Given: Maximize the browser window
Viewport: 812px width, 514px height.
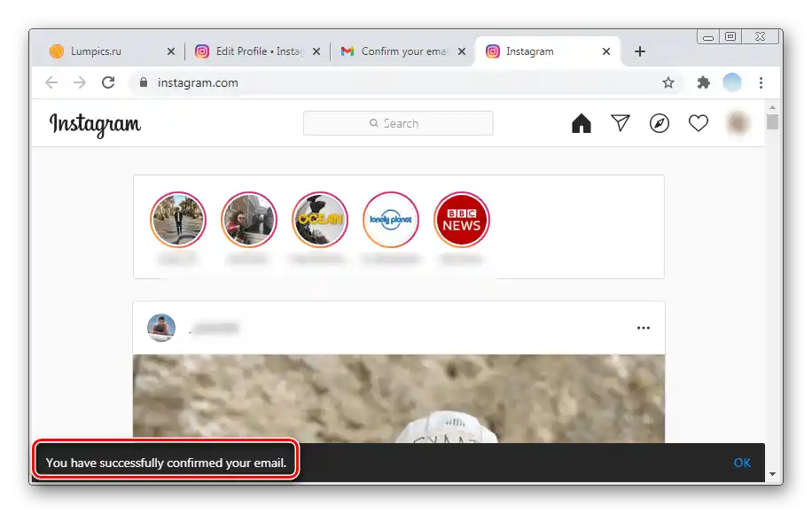Looking at the screenshot, I should click(730, 36).
